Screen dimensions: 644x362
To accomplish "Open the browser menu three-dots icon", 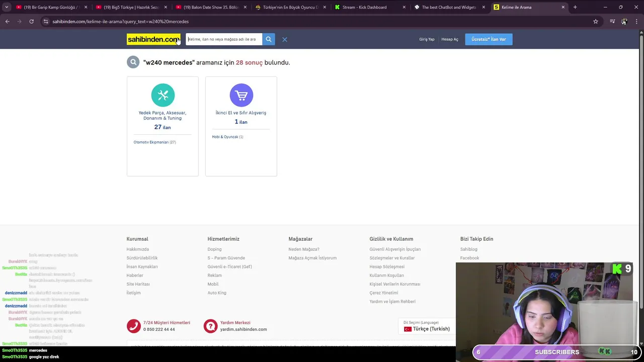I will pyautogui.click(x=637, y=22).
